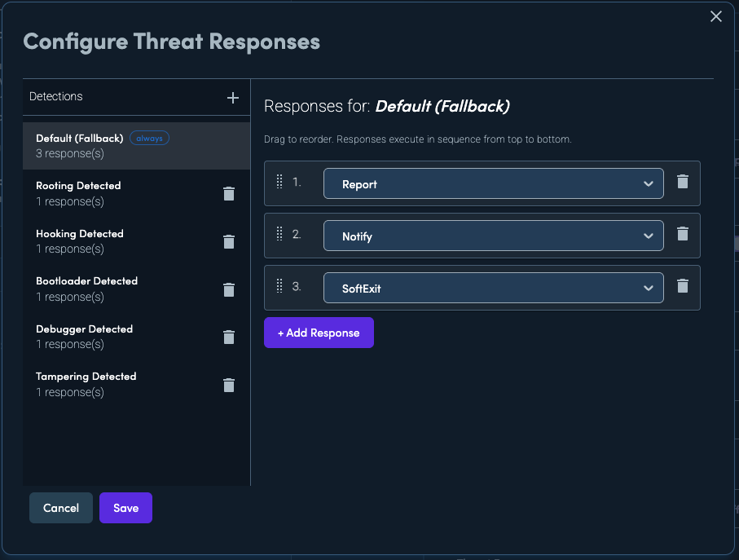Image resolution: width=739 pixels, height=560 pixels.
Task: Save the threat response configuration
Action: [125, 508]
